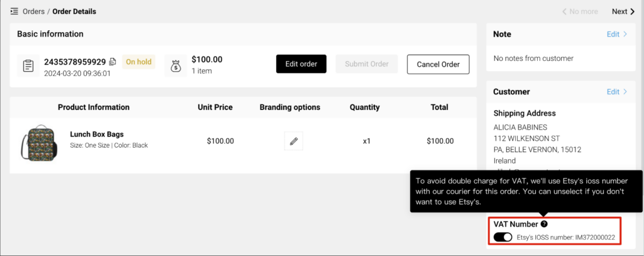This screenshot has height=256, width=644.
Task: Toggle the sidebar menu collapse icon
Action: (14, 11)
